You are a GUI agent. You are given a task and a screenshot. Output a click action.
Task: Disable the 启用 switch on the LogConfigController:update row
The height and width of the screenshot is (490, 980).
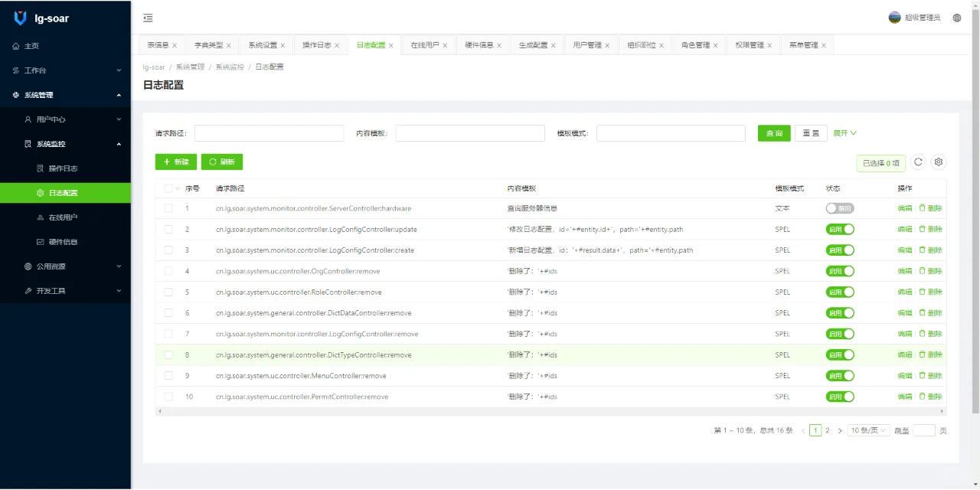click(x=839, y=229)
